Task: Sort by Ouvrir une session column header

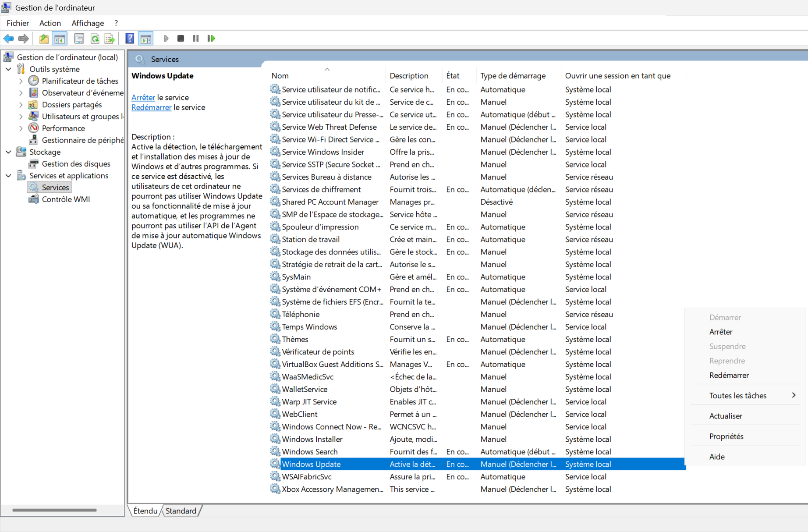Action: [623, 75]
